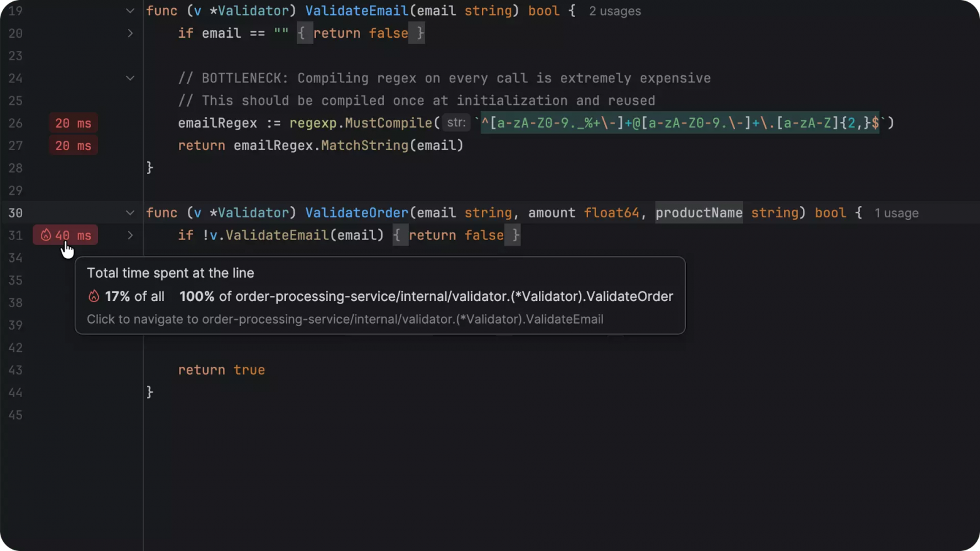Click line number 43 in the gutter
Screen dimensions: 980x551
pyautogui.click(x=16, y=370)
